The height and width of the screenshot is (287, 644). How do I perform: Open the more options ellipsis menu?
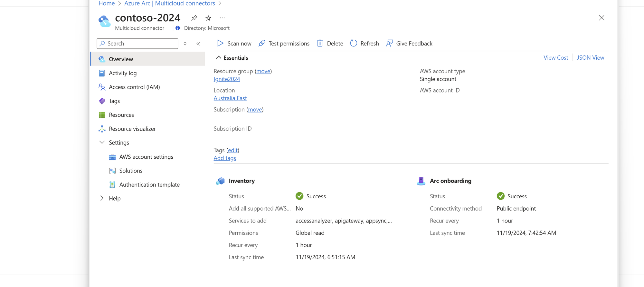[222, 18]
